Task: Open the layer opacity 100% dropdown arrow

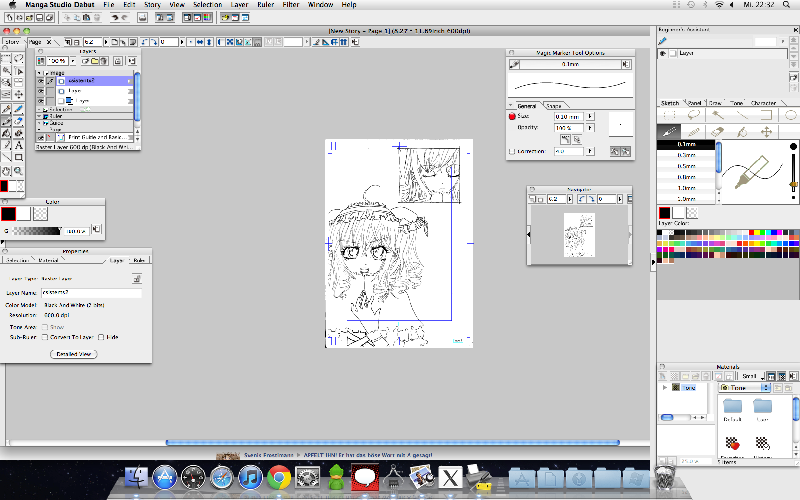Action: click(x=73, y=61)
